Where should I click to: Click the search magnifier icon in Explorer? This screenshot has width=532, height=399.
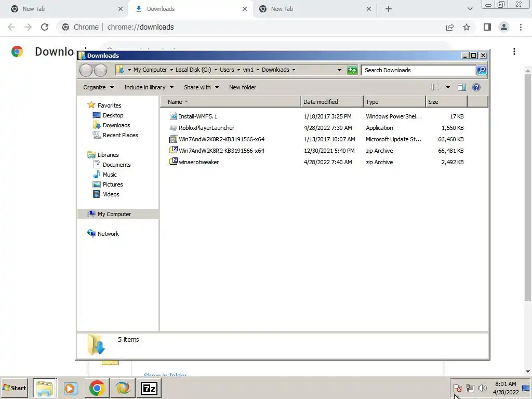[482, 70]
